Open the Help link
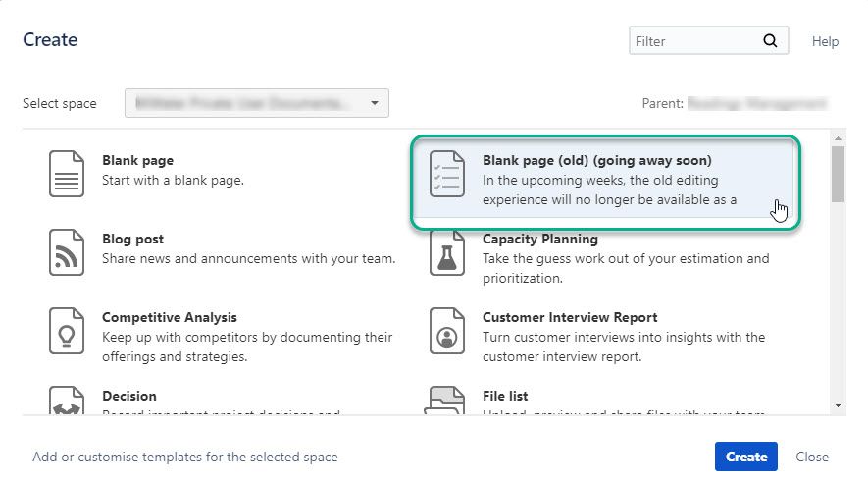The height and width of the screenshot is (485, 868). 825,41
